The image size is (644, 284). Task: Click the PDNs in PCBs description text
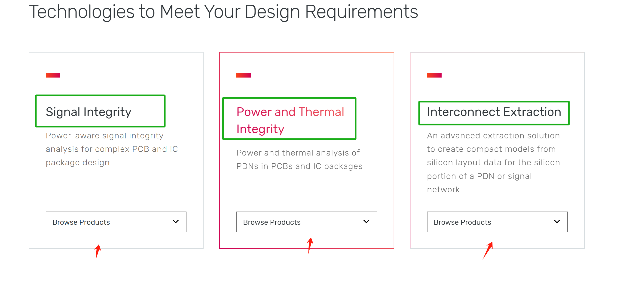coord(299,159)
